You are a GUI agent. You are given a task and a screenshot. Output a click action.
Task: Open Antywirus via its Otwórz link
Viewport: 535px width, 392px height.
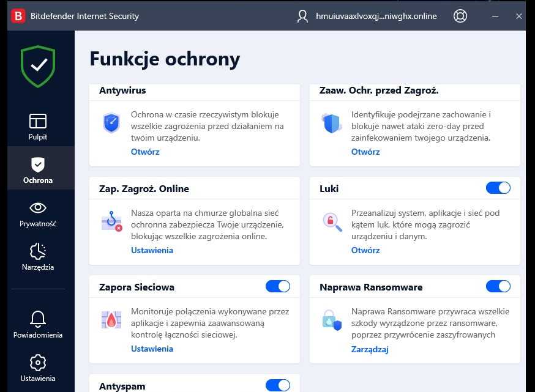tap(145, 152)
